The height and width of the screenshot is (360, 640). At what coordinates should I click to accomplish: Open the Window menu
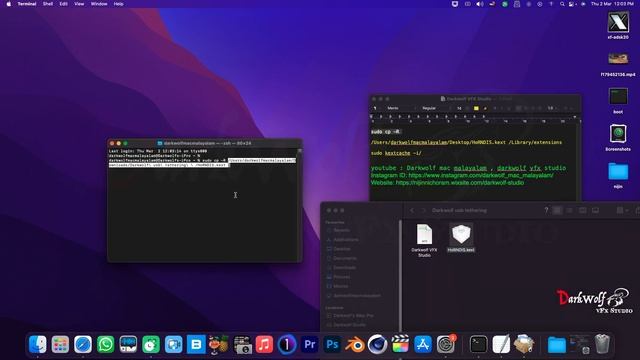click(x=99, y=4)
